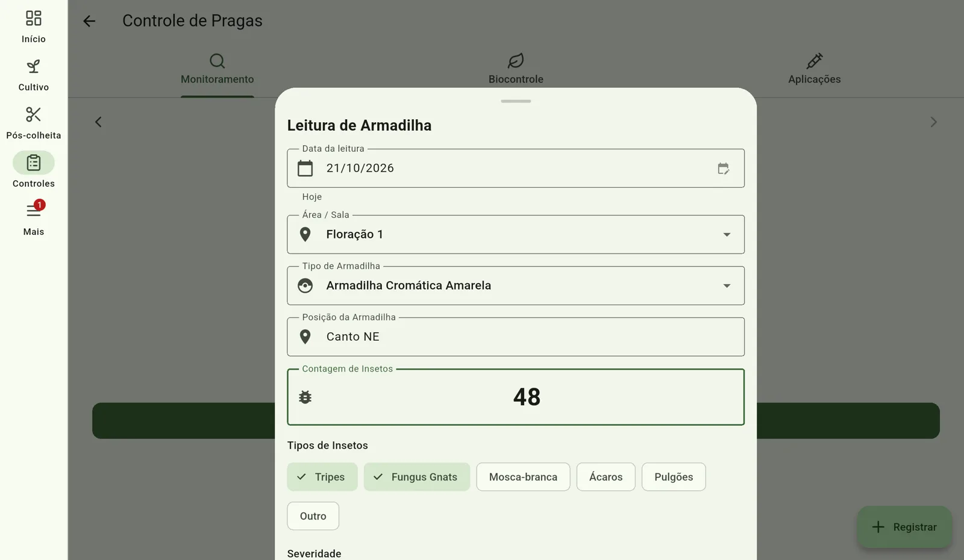Click the bottom sheet drag handle
The height and width of the screenshot is (560, 964).
pos(516,101)
